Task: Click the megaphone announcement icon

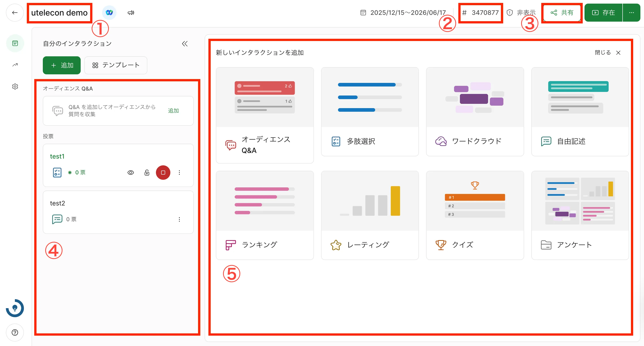Action: 131,12
